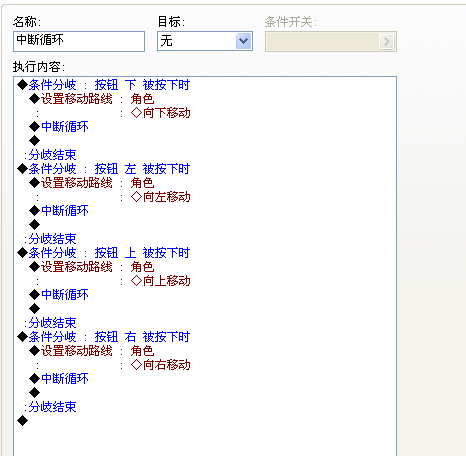Select empty ◆ line inside 按钮 下 branch

click(34, 141)
